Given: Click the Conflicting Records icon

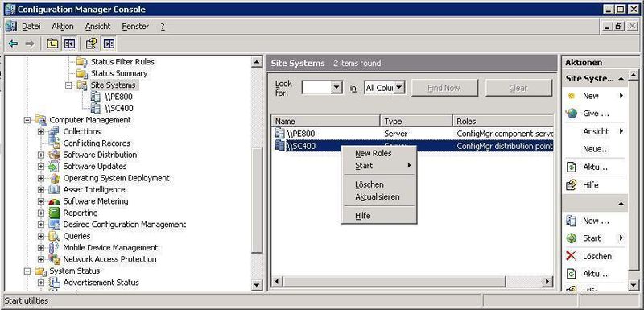Looking at the screenshot, I should tap(54, 143).
